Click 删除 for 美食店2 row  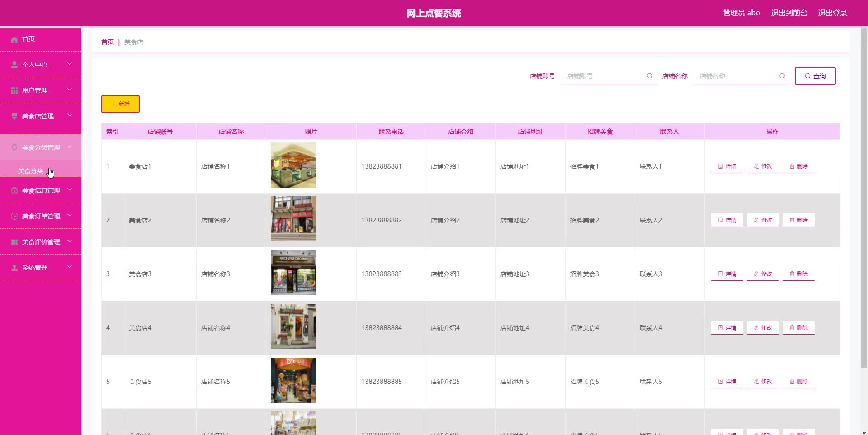798,220
